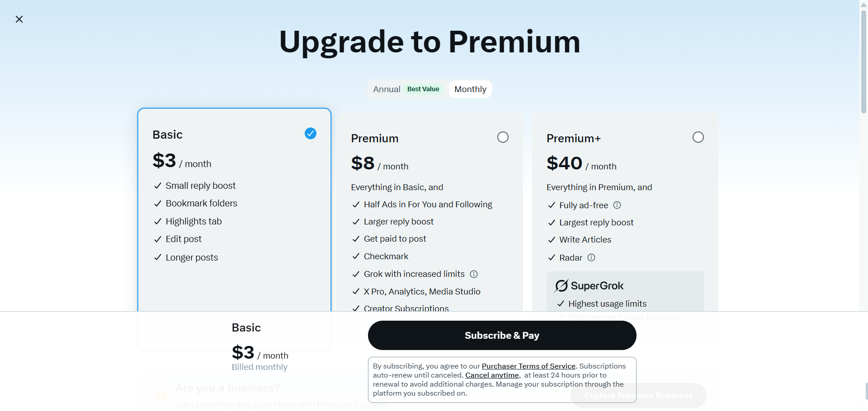
Task: Click the Best Value badge
Action: tap(423, 89)
